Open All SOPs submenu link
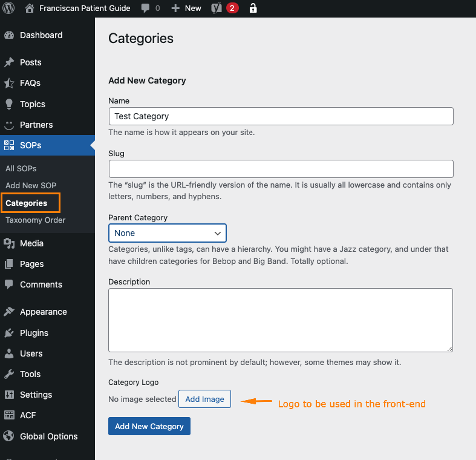The image size is (476, 460). (x=21, y=169)
